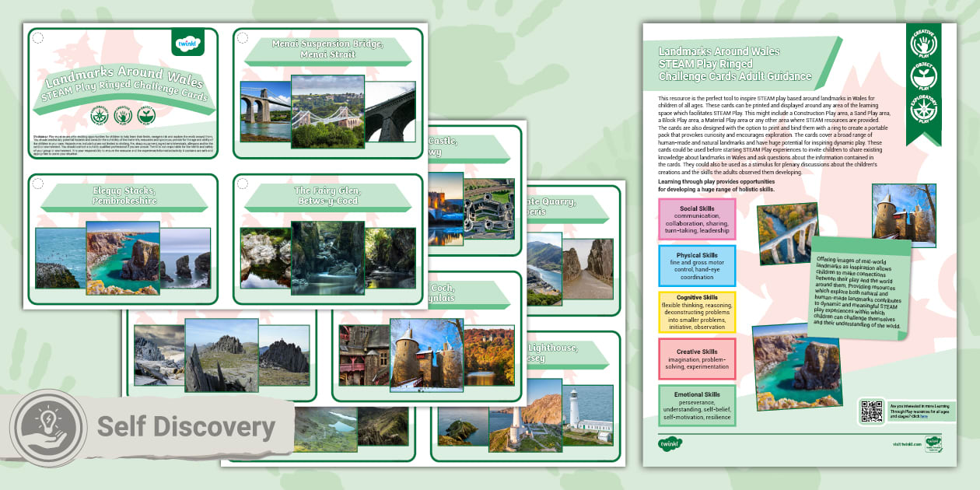Click the Twinkl logo on the title card
980x490 pixels.
(187, 42)
